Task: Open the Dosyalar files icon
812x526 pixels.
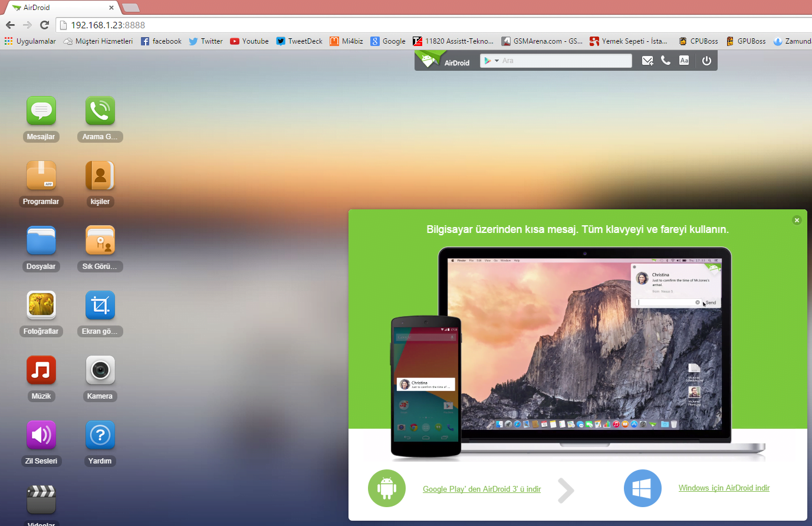Action: 41,241
